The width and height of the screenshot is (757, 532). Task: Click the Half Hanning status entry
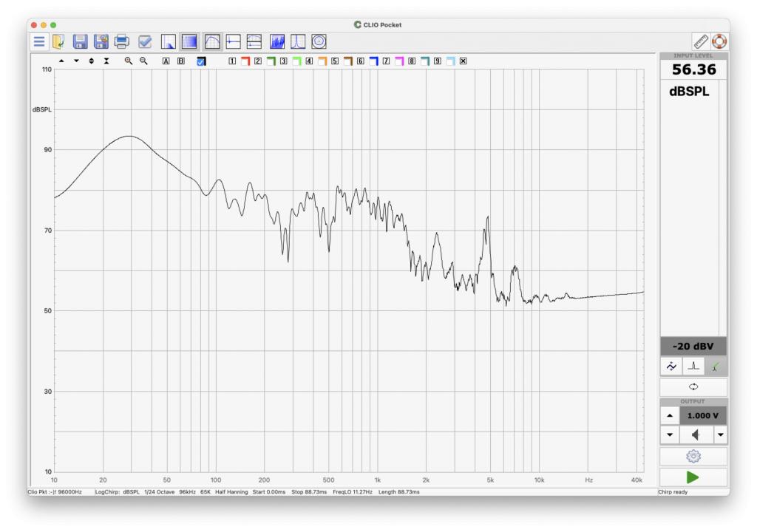pyautogui.click(x=231, y=492)
